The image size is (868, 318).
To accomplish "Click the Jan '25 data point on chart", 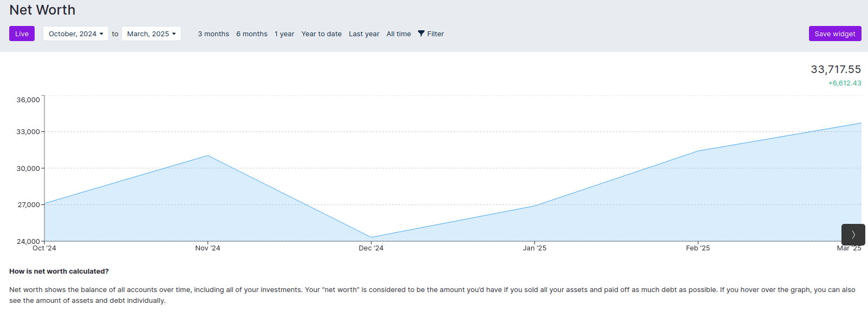I will [534, 206].
